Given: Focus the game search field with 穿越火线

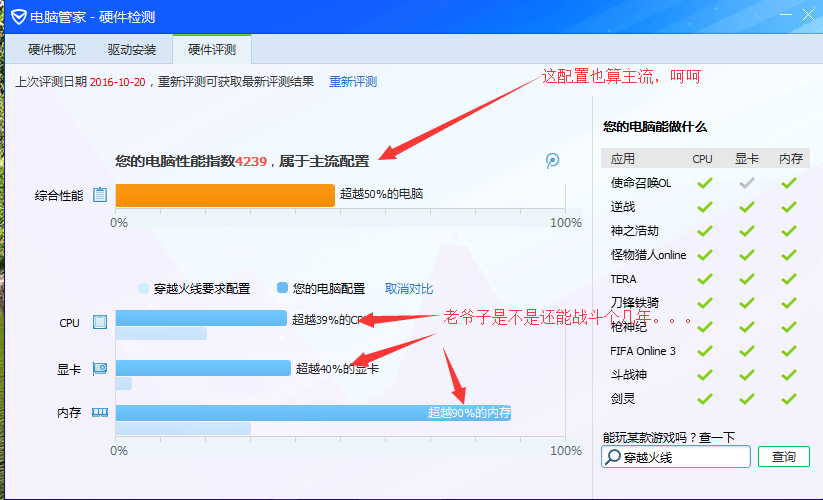Looking at the screenshot, I should pos(676,456).
